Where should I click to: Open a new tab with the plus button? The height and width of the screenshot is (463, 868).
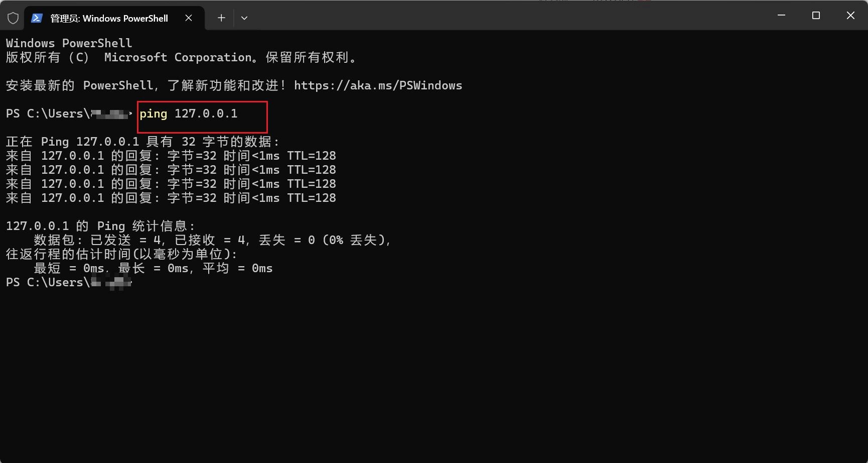pos(221,18)
